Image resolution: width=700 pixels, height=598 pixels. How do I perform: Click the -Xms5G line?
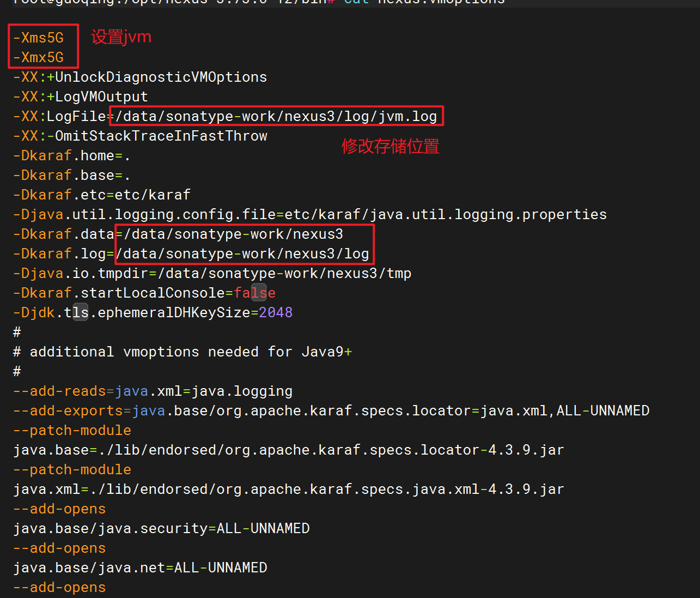pos(38,38)
